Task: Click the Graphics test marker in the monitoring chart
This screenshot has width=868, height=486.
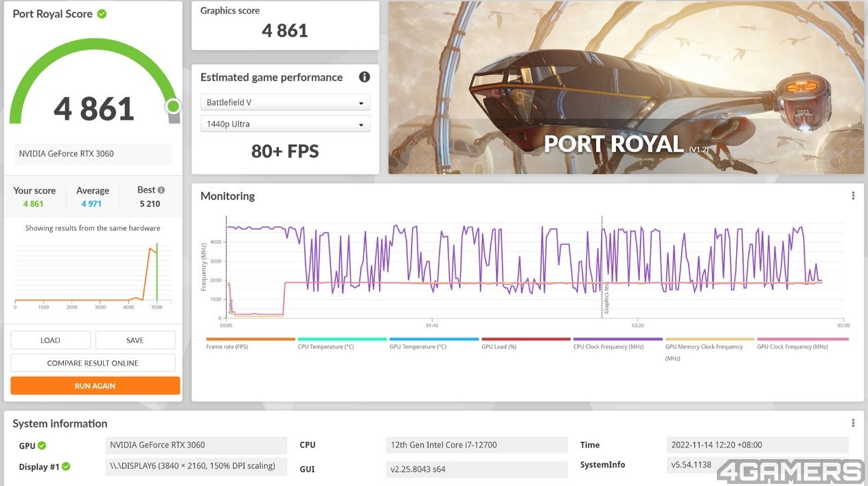Action: coord(606,299)
